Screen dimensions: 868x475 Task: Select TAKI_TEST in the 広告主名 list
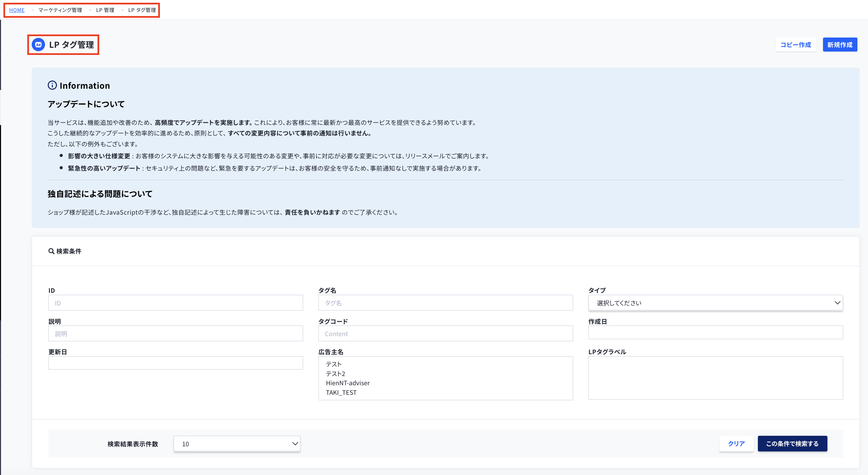(341, 392)
